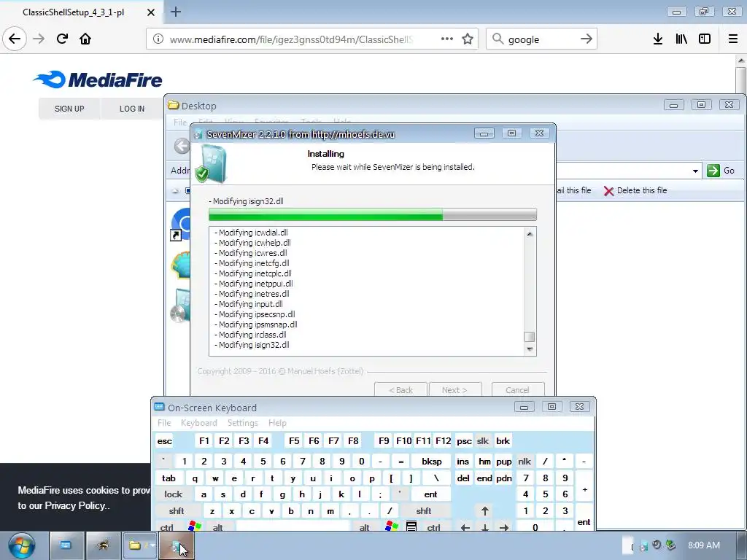Image resolution: width=747 pixels, height=560 pixels.
Task: Open the Keyboard menu
Action: [x=198, y=423]
